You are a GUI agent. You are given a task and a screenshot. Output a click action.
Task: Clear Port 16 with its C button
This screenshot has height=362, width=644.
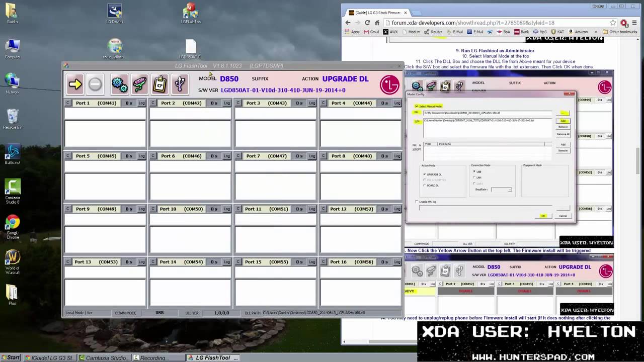point(324,262)
